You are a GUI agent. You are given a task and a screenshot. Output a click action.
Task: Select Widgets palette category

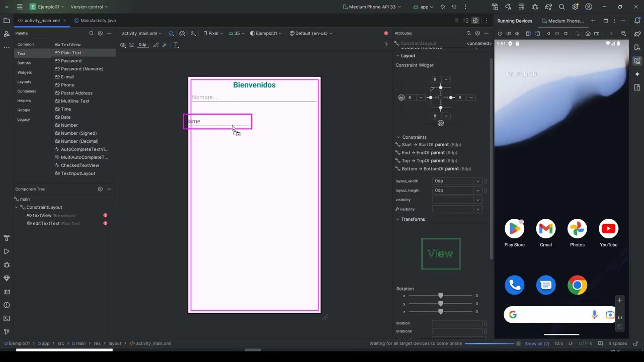click(x=25, y=72)
